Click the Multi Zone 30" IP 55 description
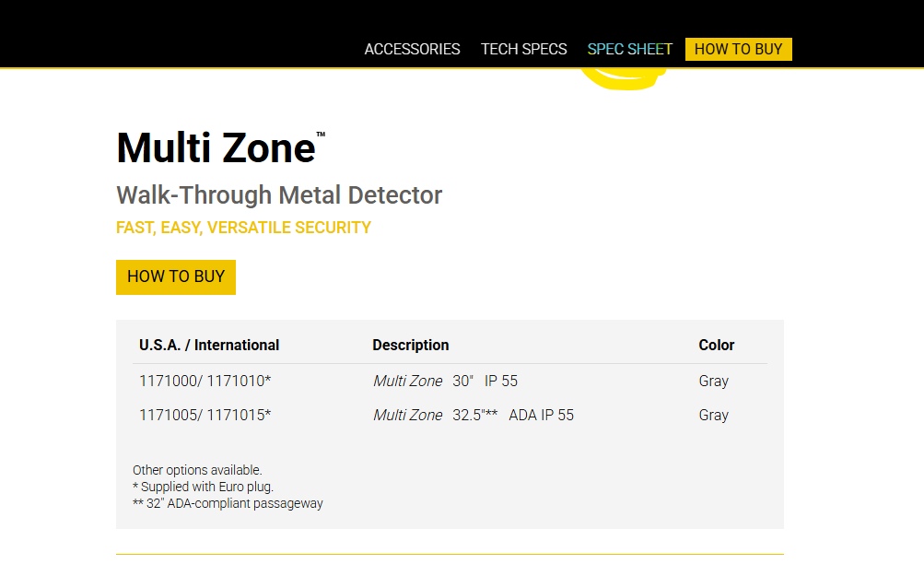Viewport: 924px width, 564px height. pyautogui.click(x=445, y=381)
